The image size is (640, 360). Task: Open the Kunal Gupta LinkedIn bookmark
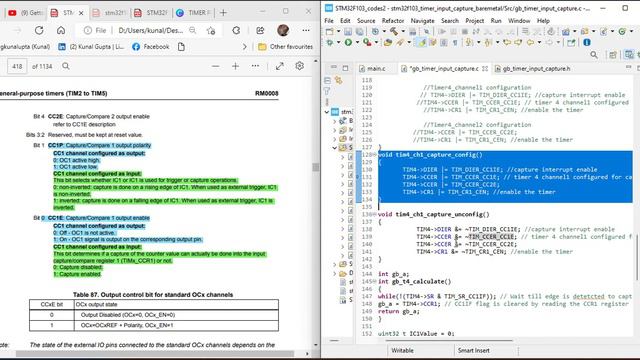pyautogui.click(x=91, y=47)
